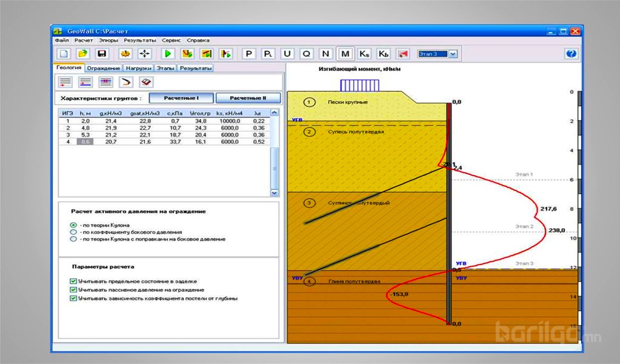This screenshot has height=364, width=620.
Task: Show shear force diagram Q
Action: coord(306,53)
